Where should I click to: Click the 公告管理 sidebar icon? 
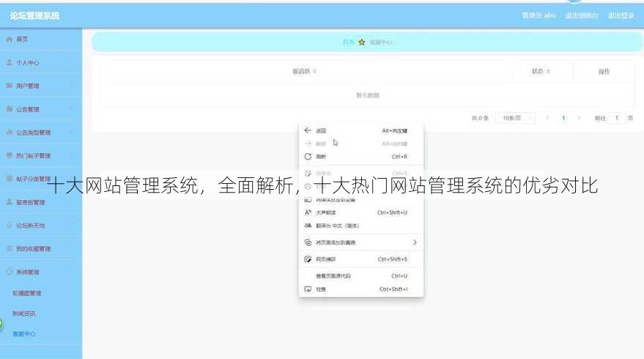point(10,109)
